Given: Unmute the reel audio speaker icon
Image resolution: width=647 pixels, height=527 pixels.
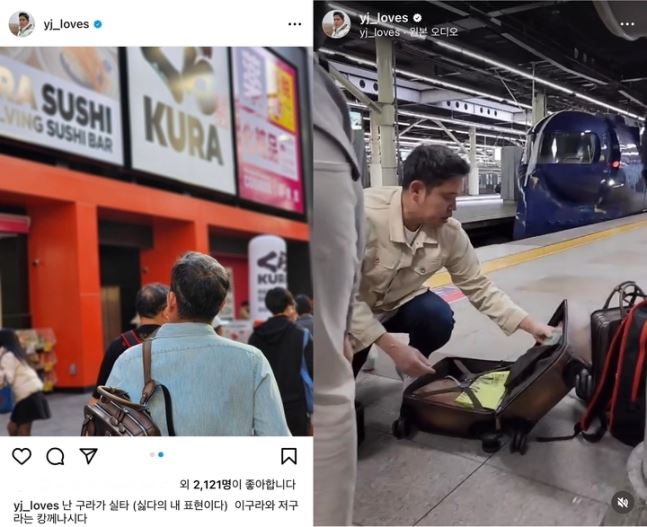Looking at the screenshot, I should pos(622,502).
